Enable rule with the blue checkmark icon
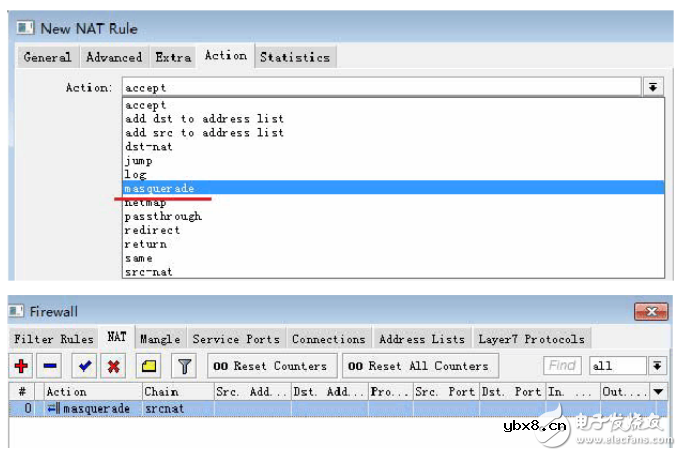The height and width of the screenshot is (456, 682). 86,366
